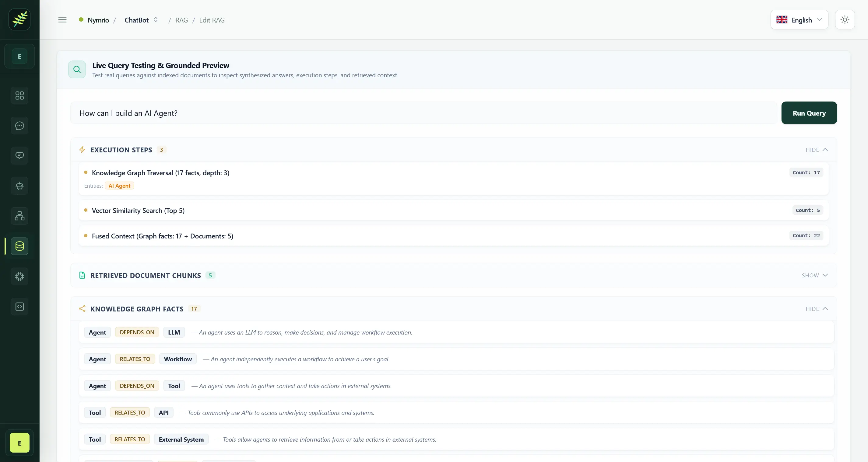Open the chat bubble with dots icon
The height and width of the screenshot is (462, 868).
19,126
